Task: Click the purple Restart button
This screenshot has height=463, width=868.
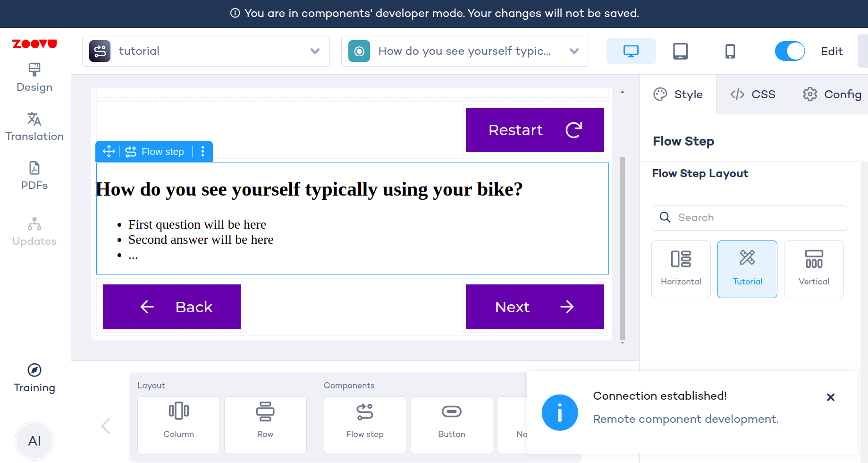Action: point(535,130)
